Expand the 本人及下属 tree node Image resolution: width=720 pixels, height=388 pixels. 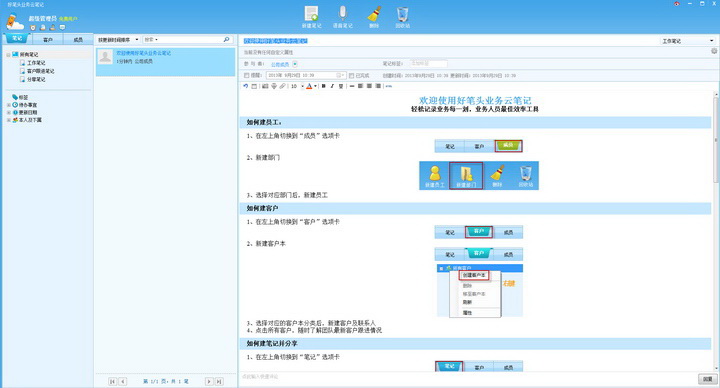pos(8,120)
